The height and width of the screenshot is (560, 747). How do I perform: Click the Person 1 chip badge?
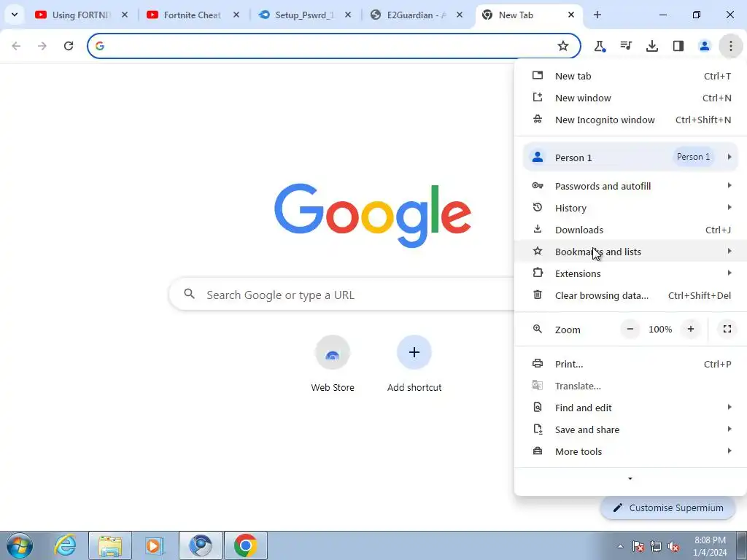tap(693, 157)
